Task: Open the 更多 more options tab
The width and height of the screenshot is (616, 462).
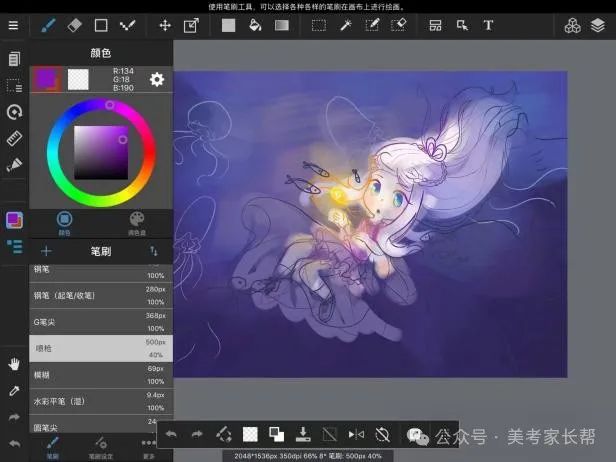Action: point(148,448)
